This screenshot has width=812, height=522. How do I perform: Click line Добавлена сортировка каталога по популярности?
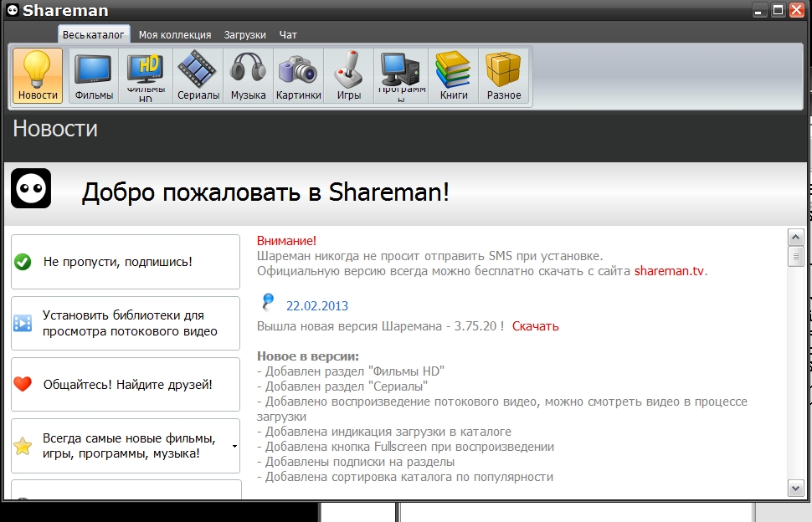tap(405, 477)
